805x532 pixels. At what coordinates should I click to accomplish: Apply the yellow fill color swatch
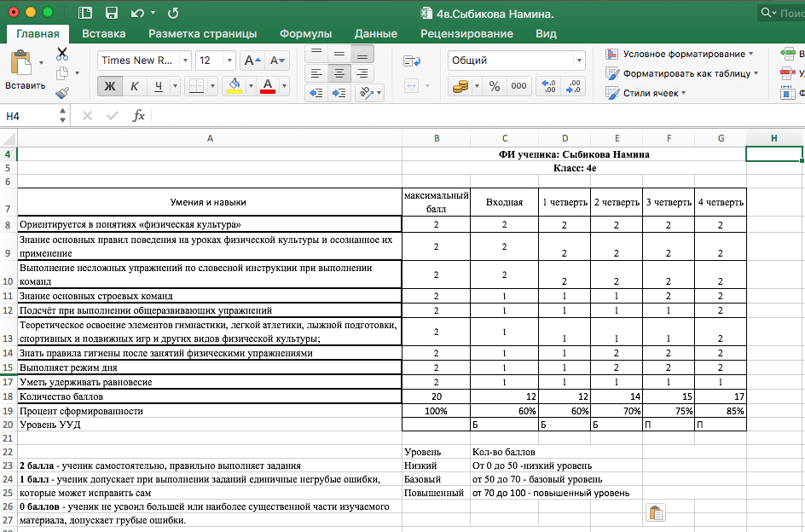pyautogui.click(x=235, y=86)
